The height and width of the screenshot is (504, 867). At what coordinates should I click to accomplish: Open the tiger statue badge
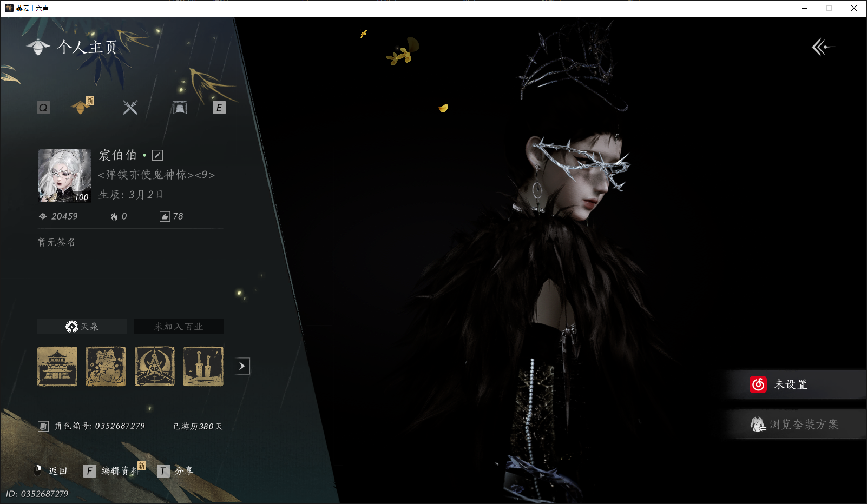tap(106, 366)
